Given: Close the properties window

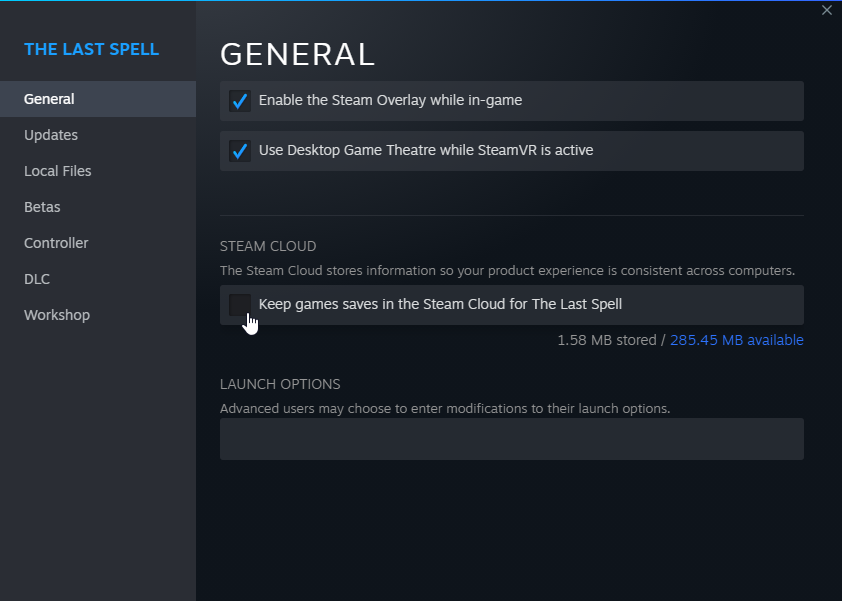Looking at the screenshot, I should click(x=826, y=10).
